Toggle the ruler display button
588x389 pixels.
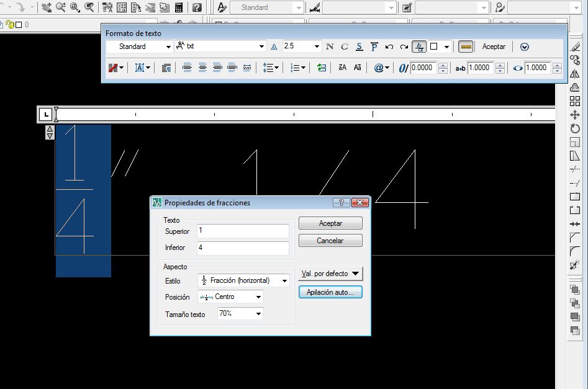466,47
